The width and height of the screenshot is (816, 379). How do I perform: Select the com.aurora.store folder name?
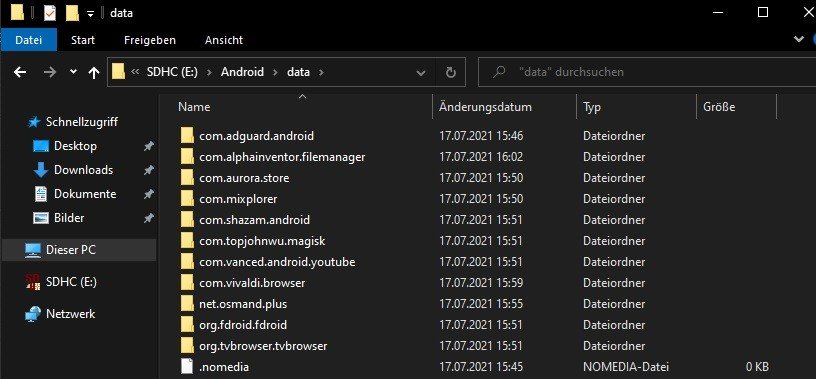pyautogui.click(x=244, y=178)
